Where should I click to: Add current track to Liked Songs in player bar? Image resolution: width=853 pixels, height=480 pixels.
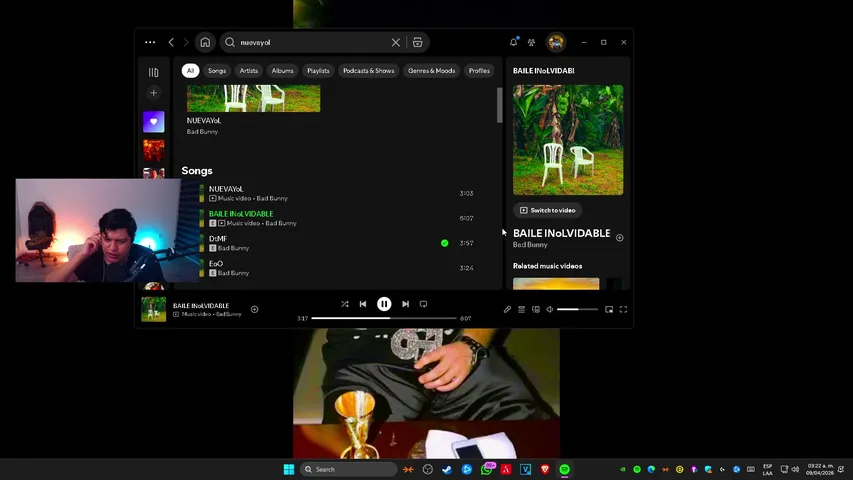[254, 309]
